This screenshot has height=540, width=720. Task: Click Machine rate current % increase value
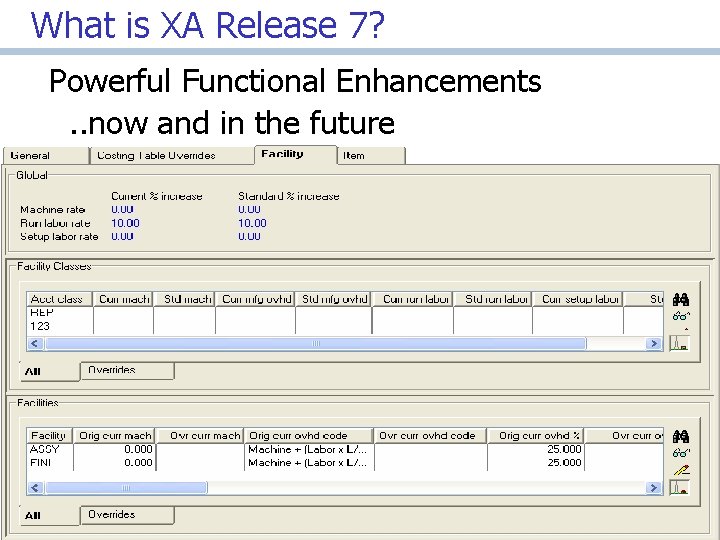pyautogui.click(x=122, y=210)
